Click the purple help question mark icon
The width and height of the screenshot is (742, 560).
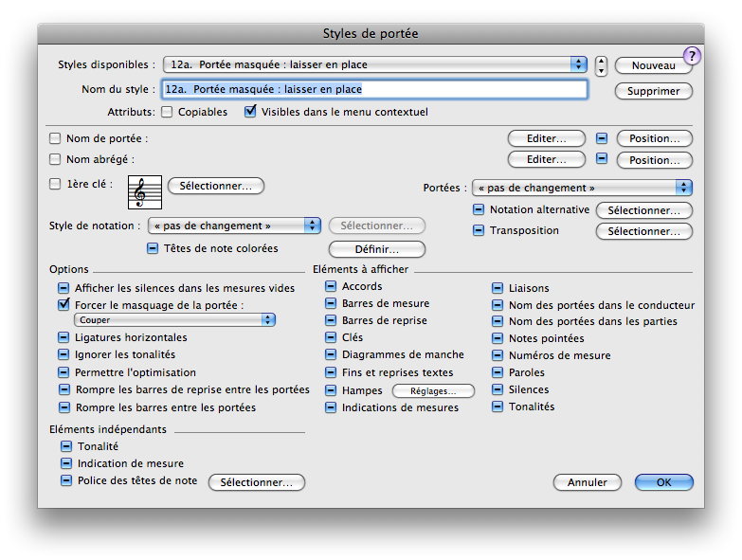pos(692,56)
